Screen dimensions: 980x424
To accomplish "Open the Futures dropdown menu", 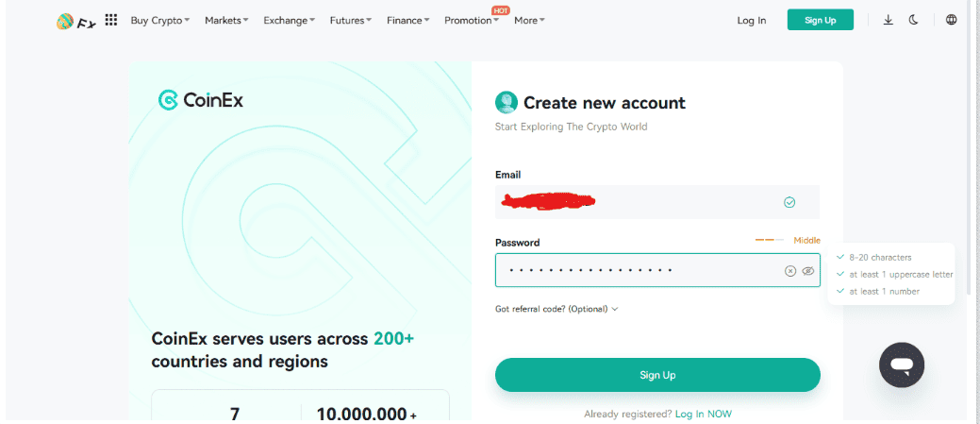I will (351, 21).
